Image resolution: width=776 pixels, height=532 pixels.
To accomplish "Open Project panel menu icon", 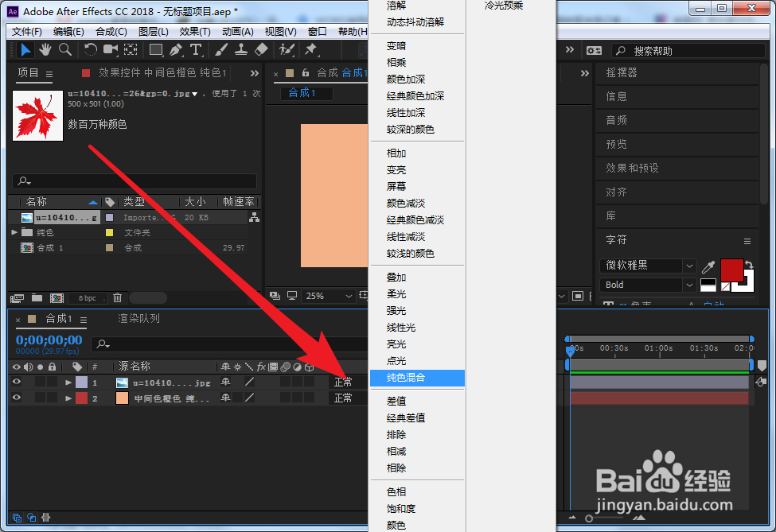I will [49, 74].
